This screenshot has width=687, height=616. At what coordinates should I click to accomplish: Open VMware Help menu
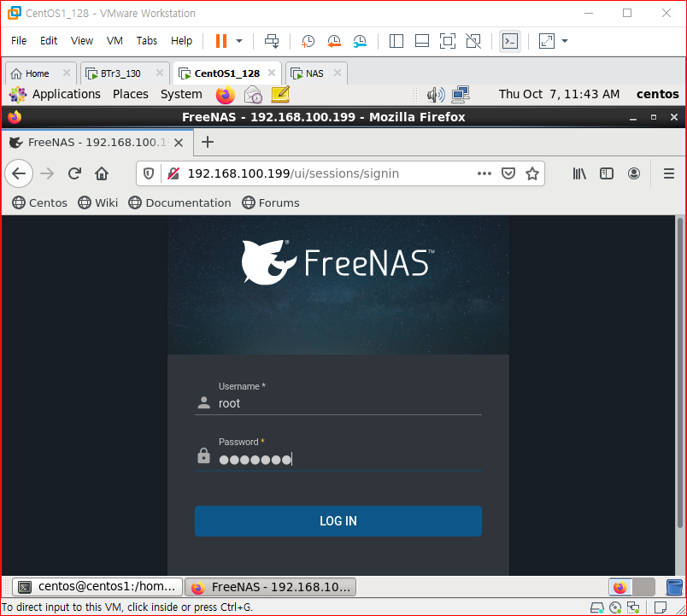181,41
